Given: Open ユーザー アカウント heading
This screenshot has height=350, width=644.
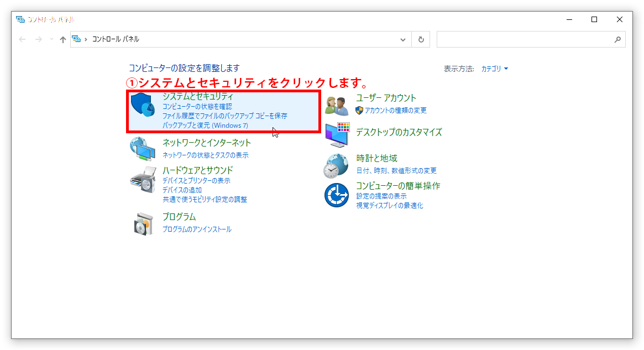Looking at the screenshot, I should tap(386, 98).
